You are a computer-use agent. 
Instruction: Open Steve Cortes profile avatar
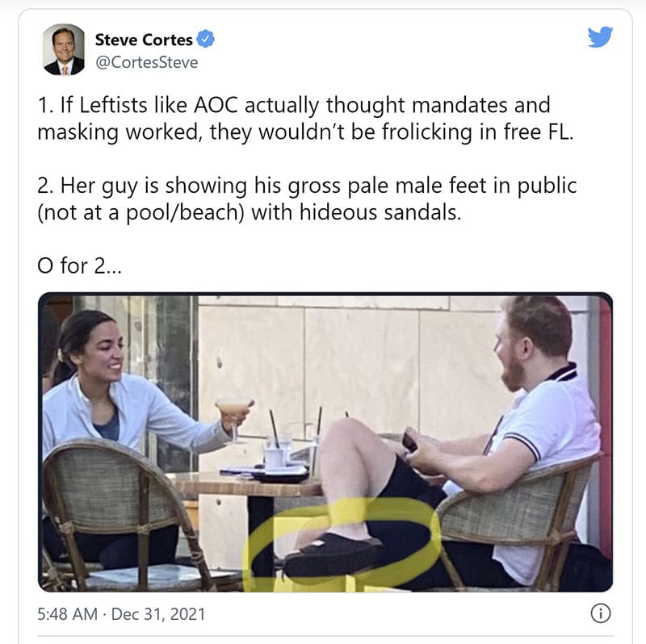(x=64, y=50)
